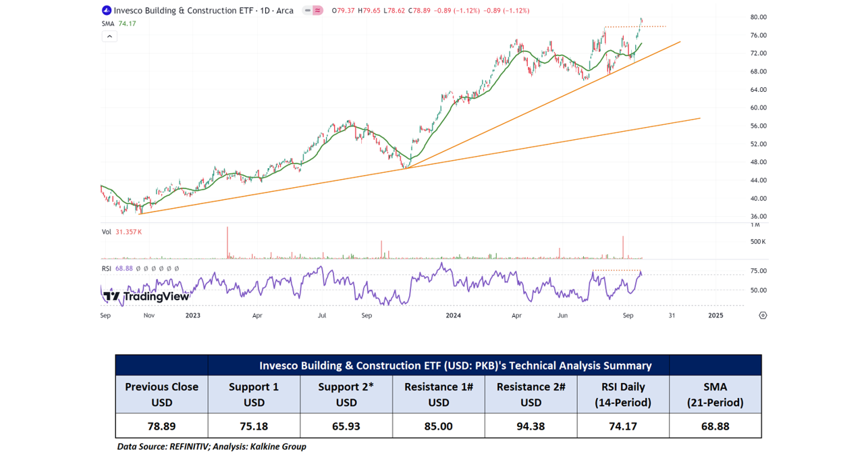This screenshot has width=868, height=454.
Task: Click the Jul label on time axis
Action: (322, 316)
